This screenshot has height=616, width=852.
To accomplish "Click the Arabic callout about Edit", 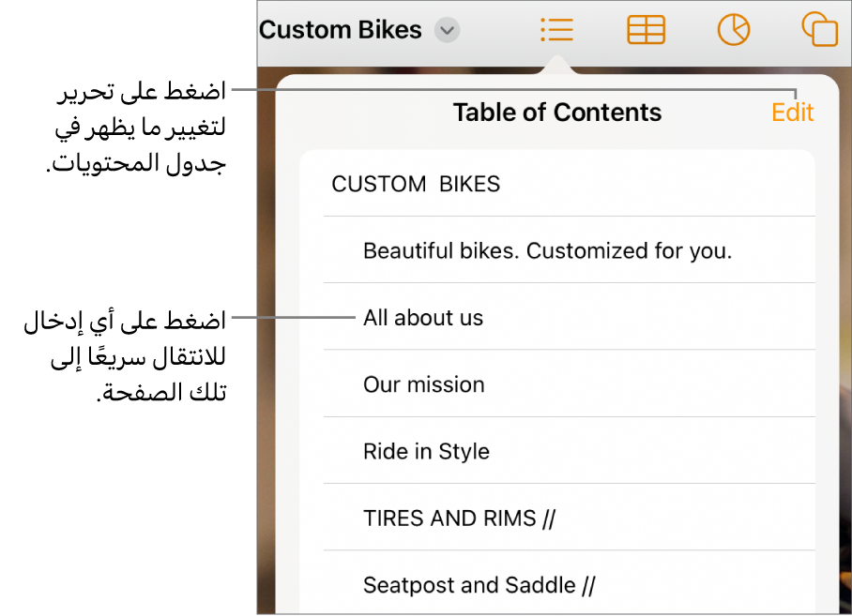I will coord(139,128).
